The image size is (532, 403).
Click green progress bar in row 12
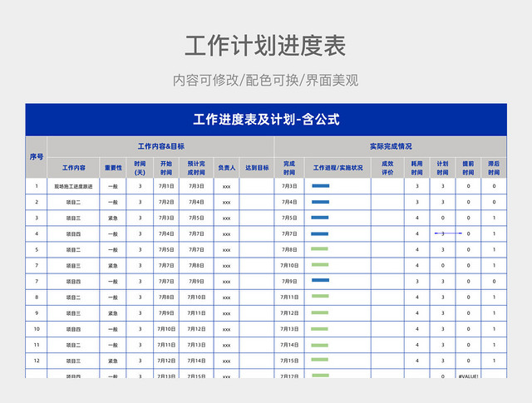coord(319,360)
